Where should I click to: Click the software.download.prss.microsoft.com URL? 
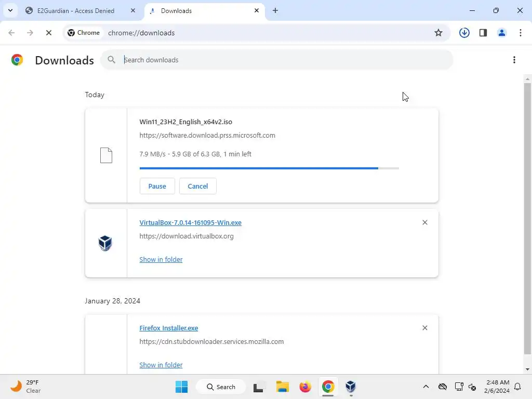coord(207,136)
